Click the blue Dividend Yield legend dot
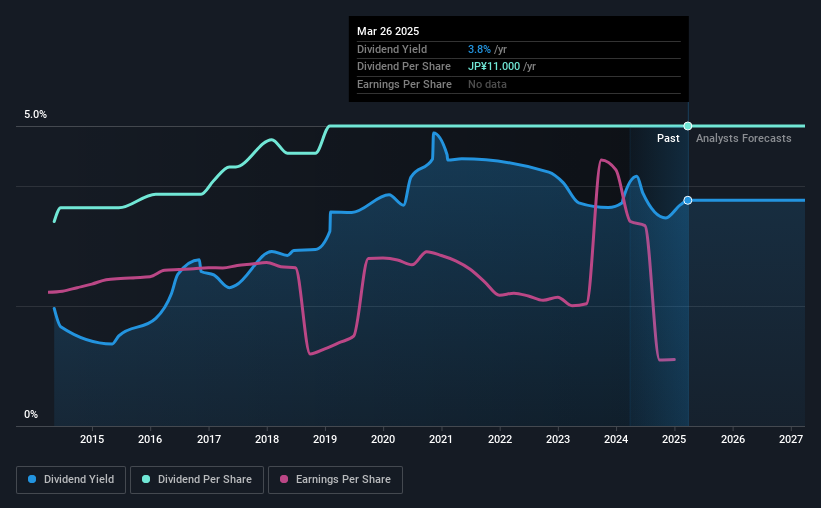821x508 pixels. 32,479
